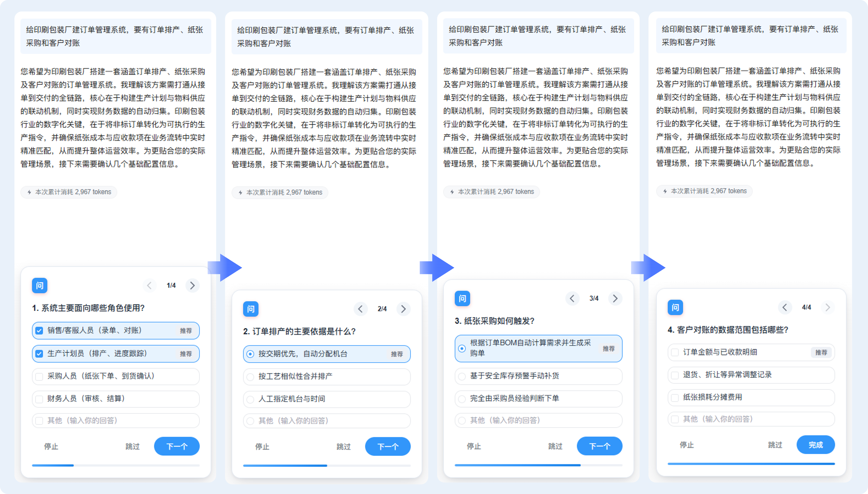Click 其他（输入你的回答）field on the 1/4 card

coord(116,421)
